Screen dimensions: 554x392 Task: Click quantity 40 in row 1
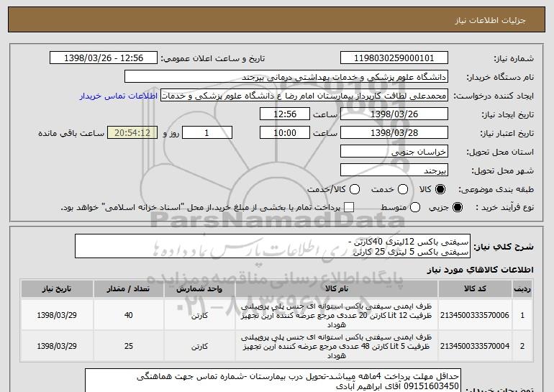tap(128, 315)
